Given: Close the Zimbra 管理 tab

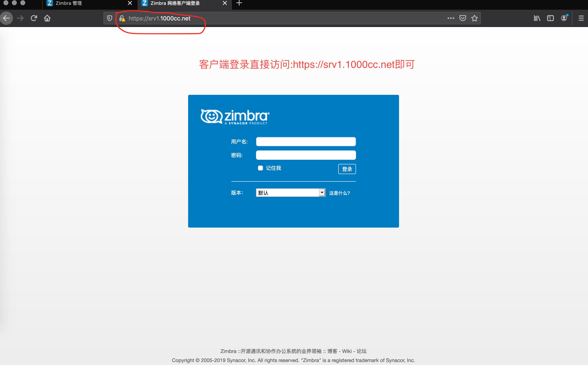Looking at the screenshot, I should 130,3.
